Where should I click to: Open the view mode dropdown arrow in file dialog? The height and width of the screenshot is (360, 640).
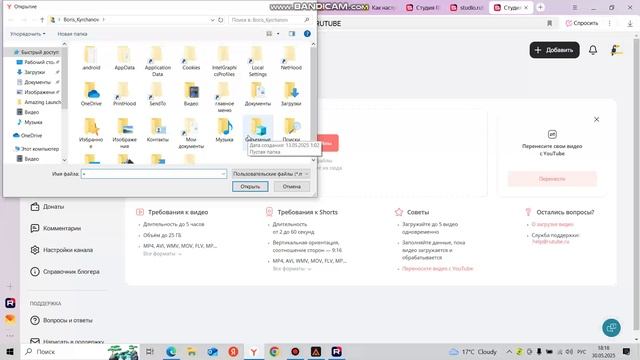[x=278, y=33]
